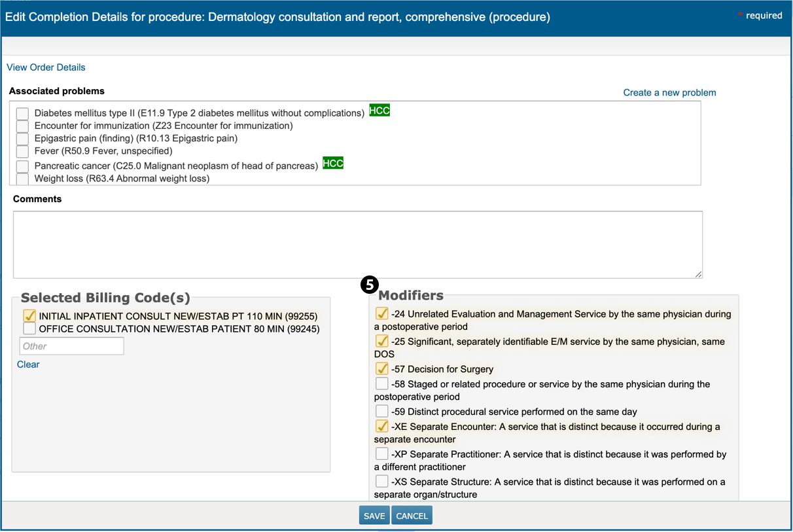Click the Other billing code field
The image size is (793, 532).
pos(71,346)
